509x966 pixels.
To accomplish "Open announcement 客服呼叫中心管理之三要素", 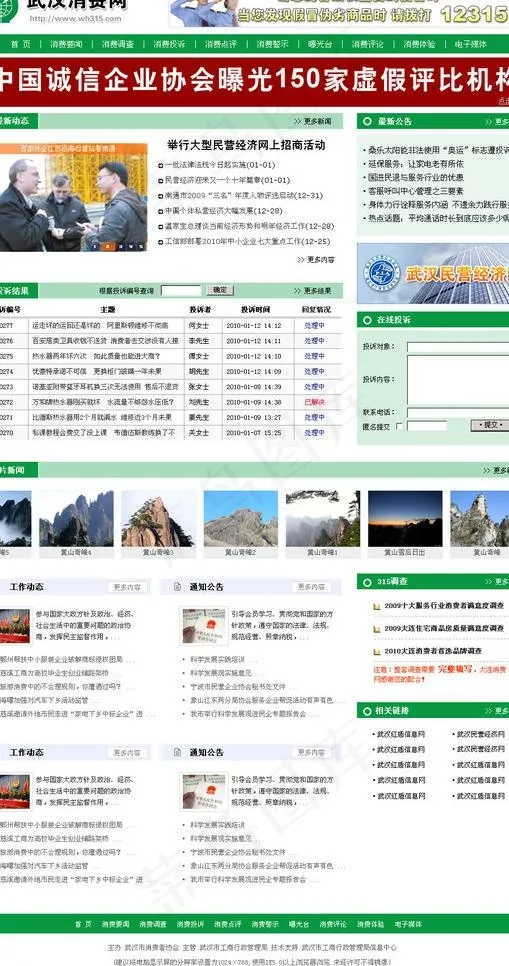I will (x=416, y=191).
